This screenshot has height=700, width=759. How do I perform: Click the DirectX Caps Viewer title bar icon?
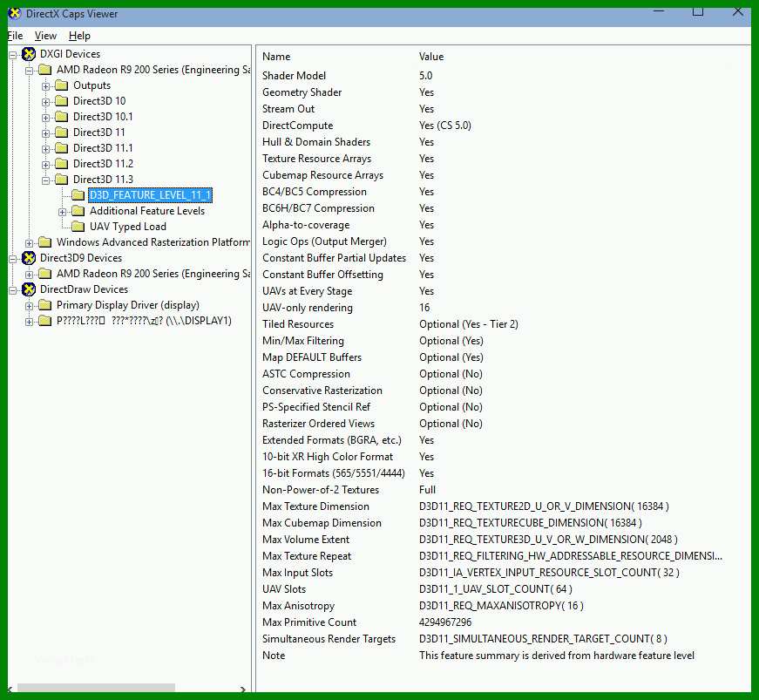(15, 14)
